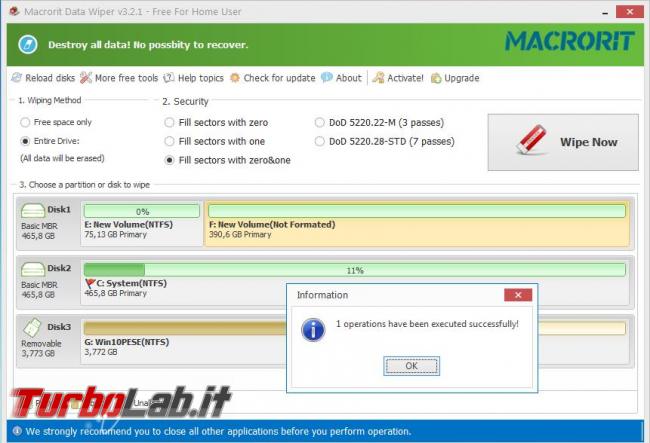Click OK in the Information dialog

pyautogui.click(x=411, y=366)
